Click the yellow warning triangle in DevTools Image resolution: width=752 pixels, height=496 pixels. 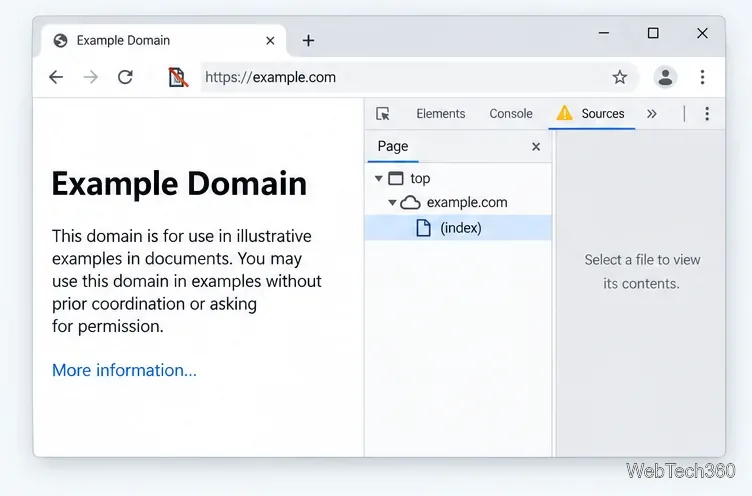(564, 113)
